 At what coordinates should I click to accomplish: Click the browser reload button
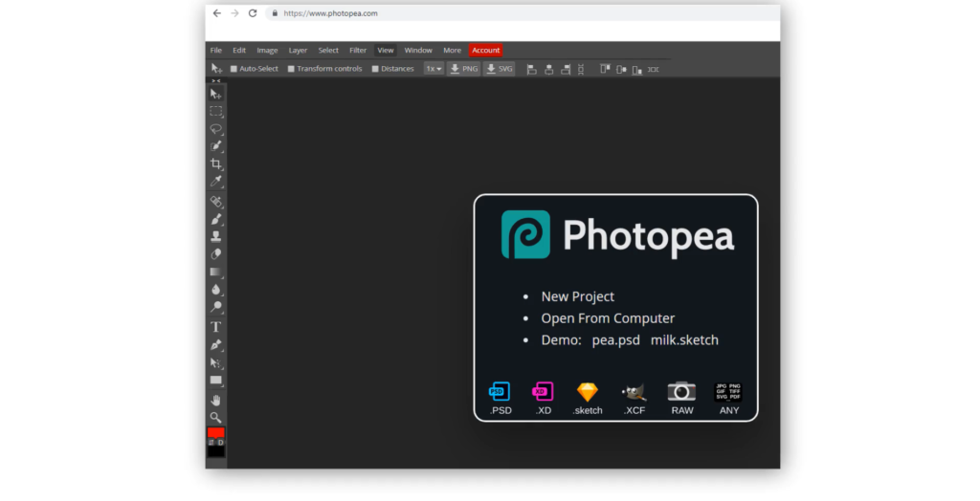click(x=253, y=13)
